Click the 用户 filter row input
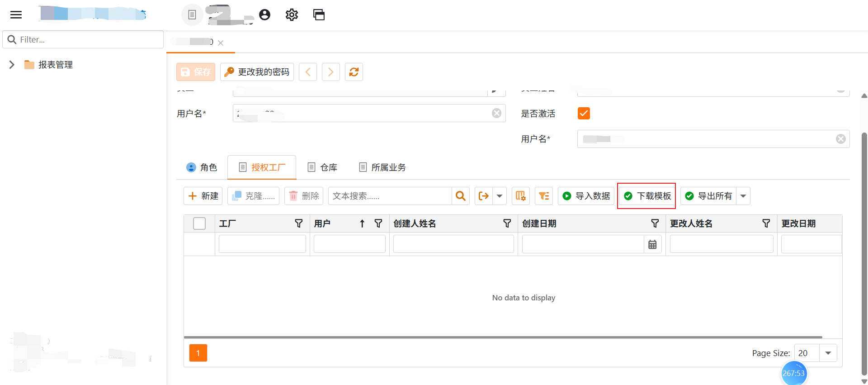Image resolution: width=868 pixels, height=385 pixels. coord(349,244)
